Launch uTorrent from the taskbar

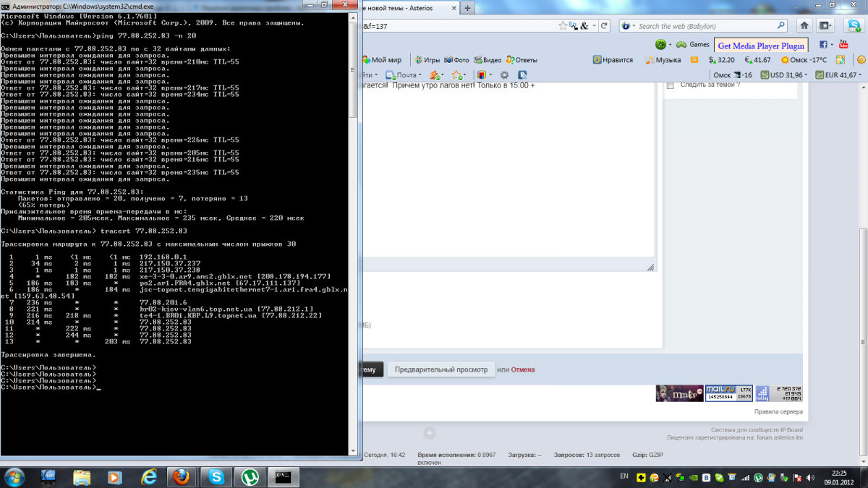(251, 476)
